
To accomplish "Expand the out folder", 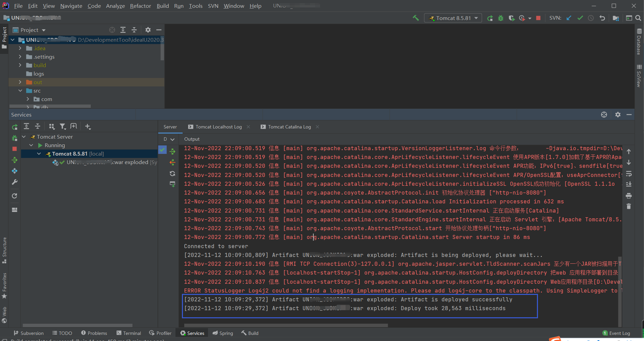I will 20,82.
